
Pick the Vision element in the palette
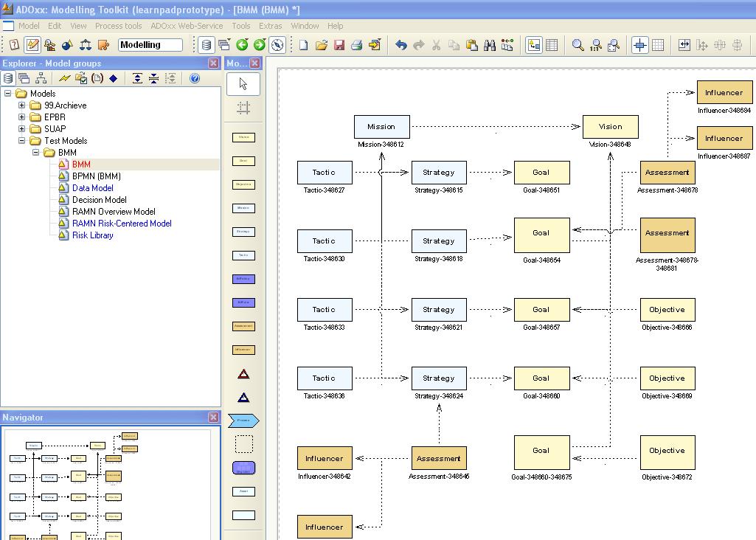tap(243, 137)
